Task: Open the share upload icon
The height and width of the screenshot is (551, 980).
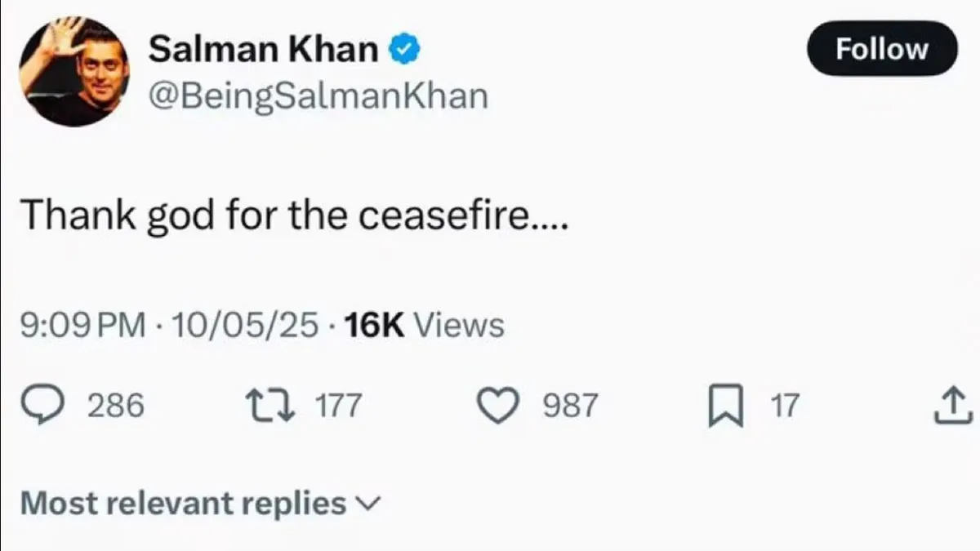Action: point(954,403)
